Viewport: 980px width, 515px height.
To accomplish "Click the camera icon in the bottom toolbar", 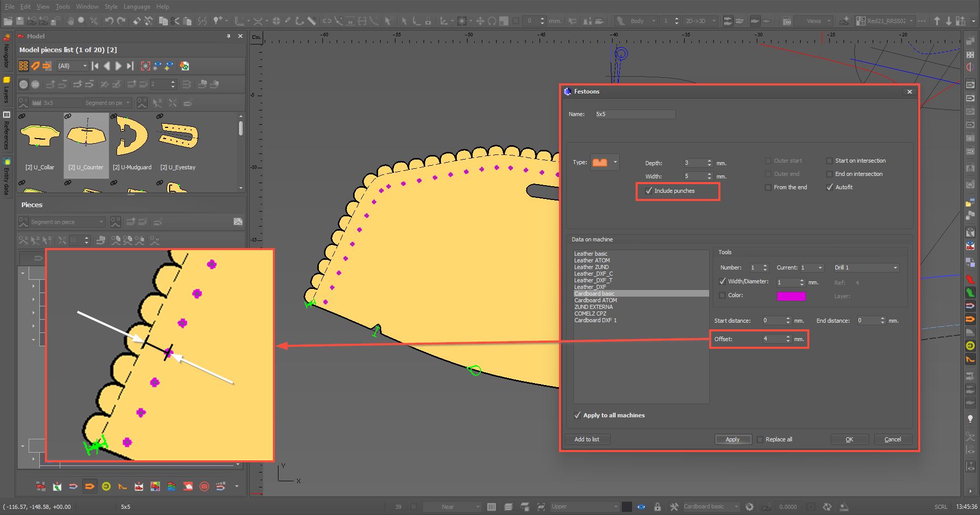I will coord(204,486).
